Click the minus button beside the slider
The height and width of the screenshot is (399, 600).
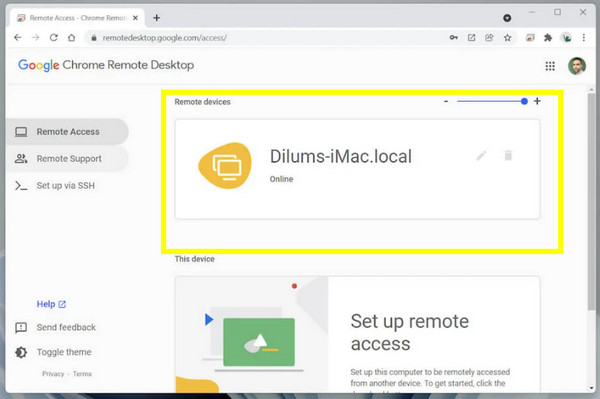[446, 101]
